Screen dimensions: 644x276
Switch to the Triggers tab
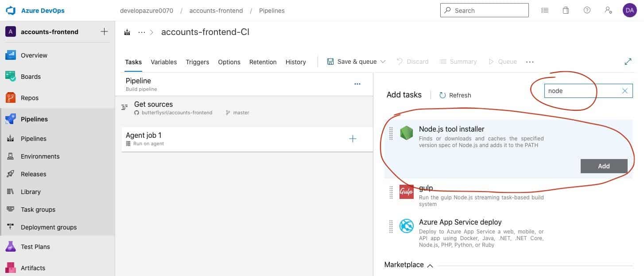[197, 62]
